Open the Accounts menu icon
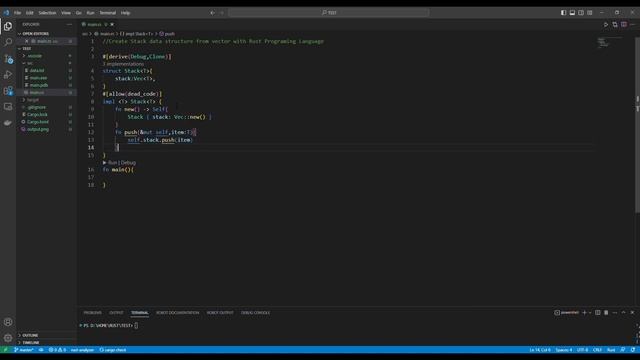 coord(8,322)
